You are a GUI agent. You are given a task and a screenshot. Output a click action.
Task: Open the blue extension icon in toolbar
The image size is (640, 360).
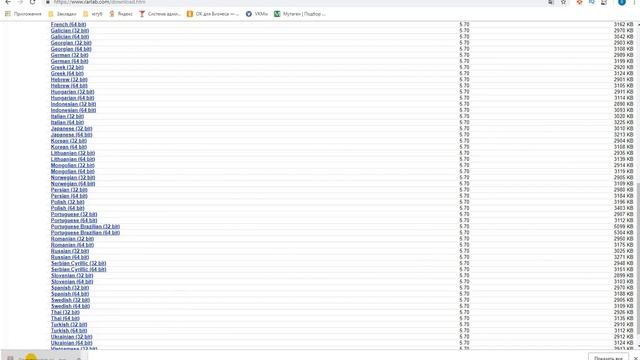pyautogui.click(x=591, y=2)
